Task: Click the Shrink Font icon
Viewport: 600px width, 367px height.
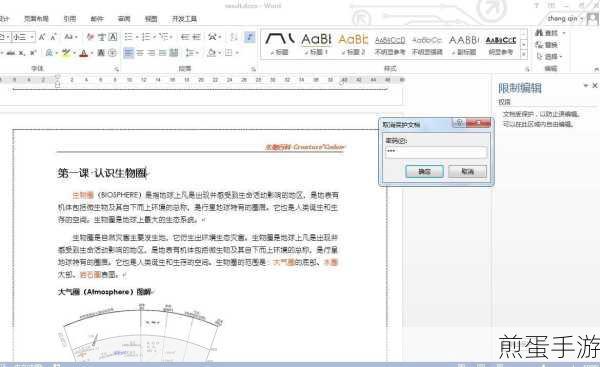Action: coord(54,37)
